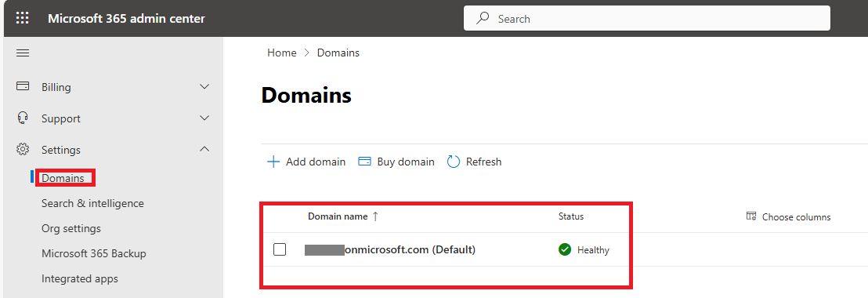Open the onmicrosoft.com (Default) domain
The height and width of the screenshot is (298, 868).
[x=389, y=250]
